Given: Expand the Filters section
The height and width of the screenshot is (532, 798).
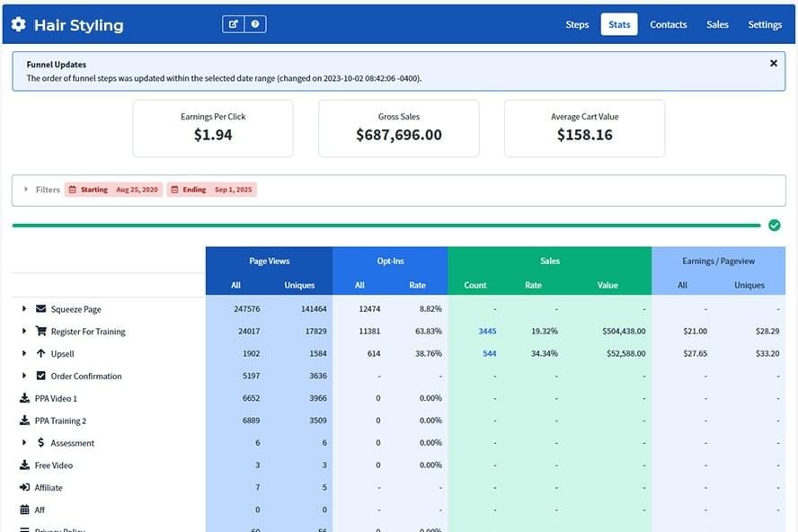Looking at the screenshot, I should pos(26,190).
